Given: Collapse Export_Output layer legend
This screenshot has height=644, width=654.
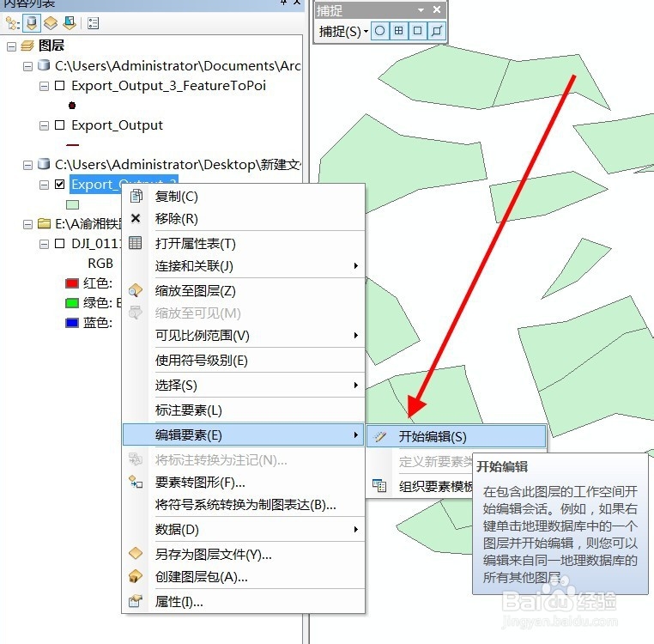Looking at the screenshot, I should click(44, 125).
